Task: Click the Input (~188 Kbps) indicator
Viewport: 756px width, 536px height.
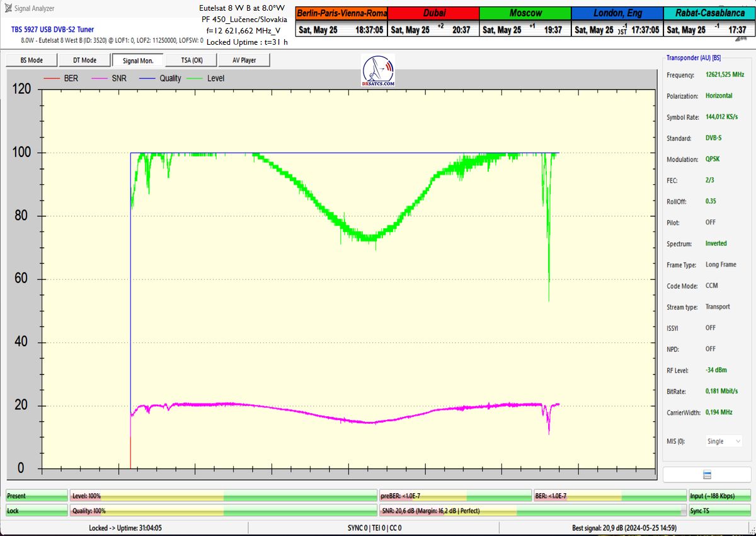Action: [719, 496]
